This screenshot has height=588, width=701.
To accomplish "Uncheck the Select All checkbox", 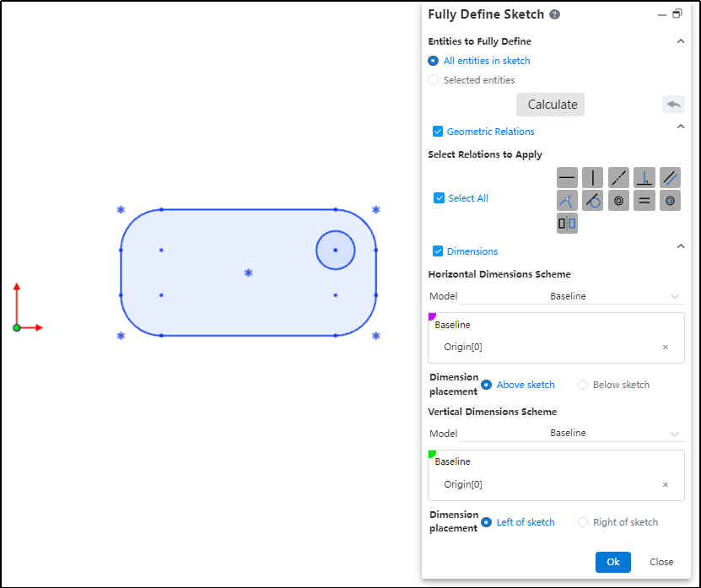I will [x=439, y=198].
